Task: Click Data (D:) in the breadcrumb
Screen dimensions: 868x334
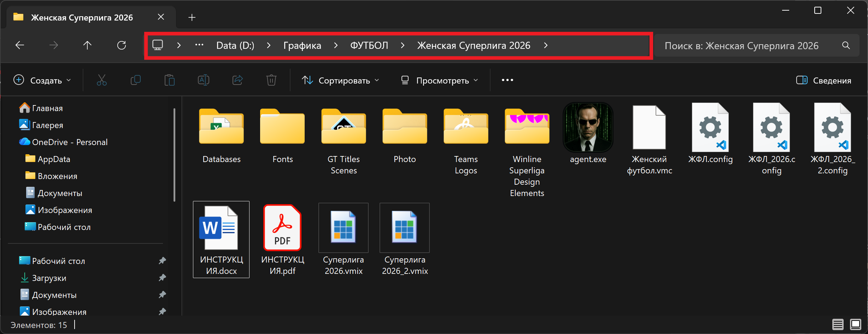Action: click(x=235, y=45)
